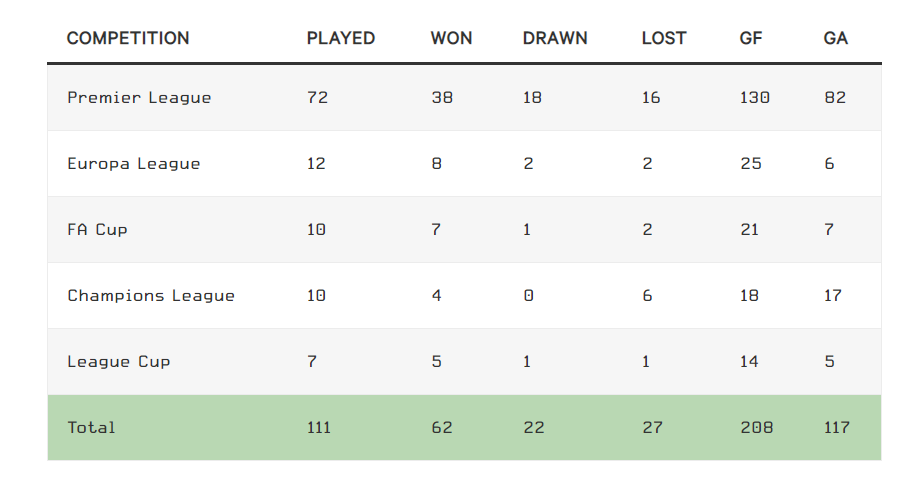Click Europa League goals for value 25
This screenshot has height=500, width=919.
pyautogui.click(x=750, y=164)
